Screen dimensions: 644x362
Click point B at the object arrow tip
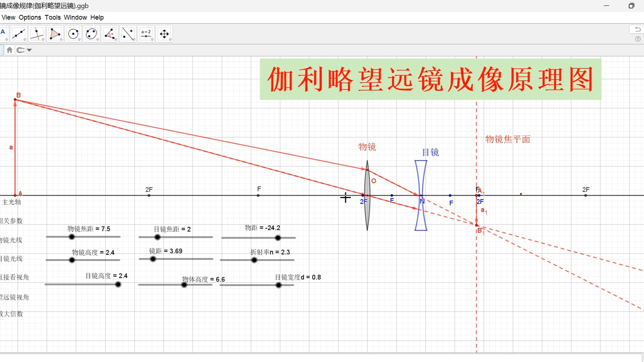[x=15, y=100]
